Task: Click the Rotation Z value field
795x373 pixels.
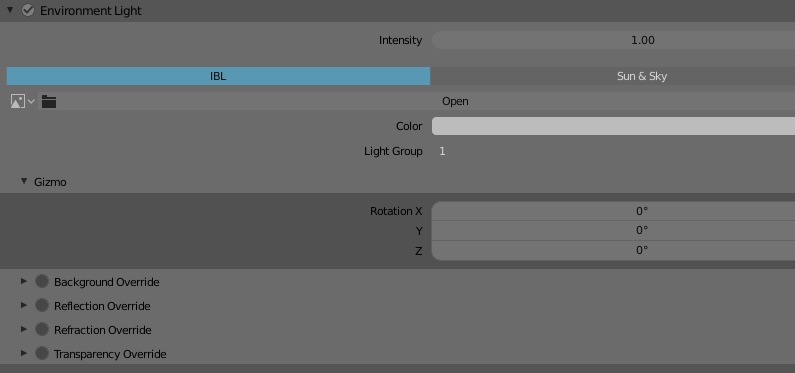Action: coord(613,250)
